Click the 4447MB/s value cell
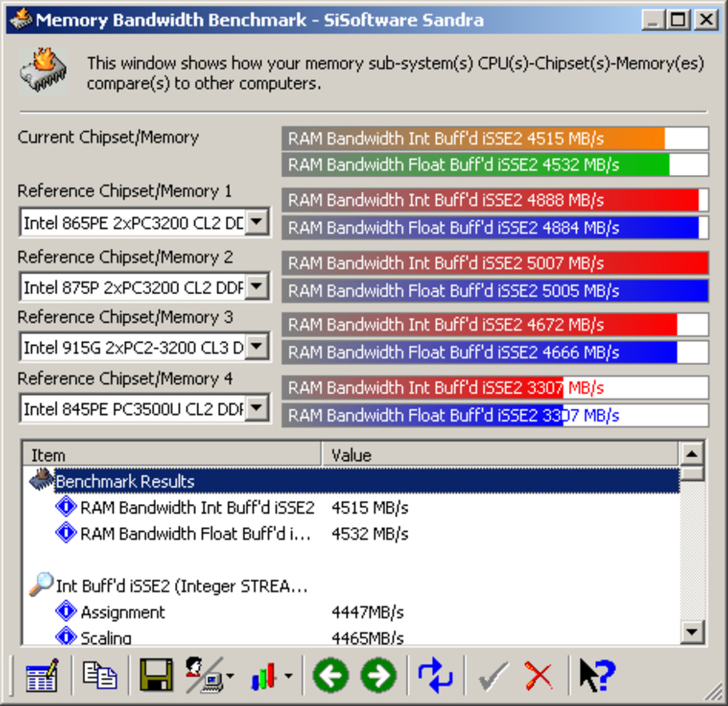This screenshot has height=706, width=728. pyautogui.click(x=368, y=612)
